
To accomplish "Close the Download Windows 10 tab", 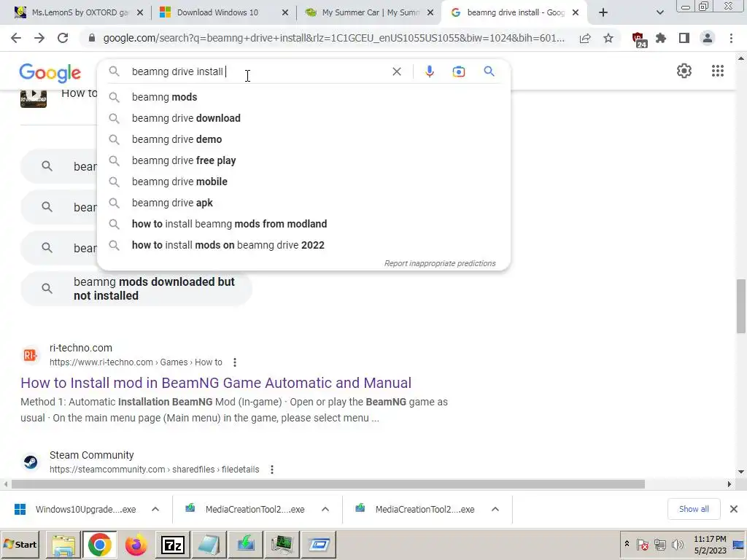I will coord(285,12).
